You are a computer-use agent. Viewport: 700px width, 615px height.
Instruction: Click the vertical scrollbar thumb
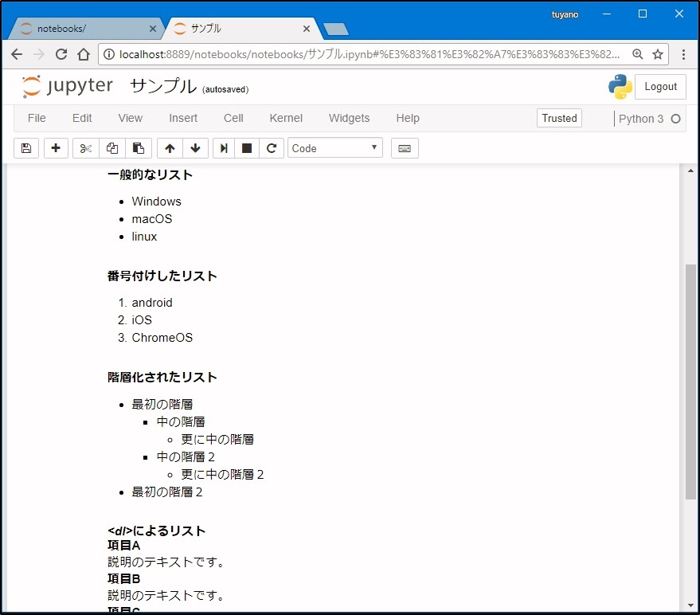690,382
